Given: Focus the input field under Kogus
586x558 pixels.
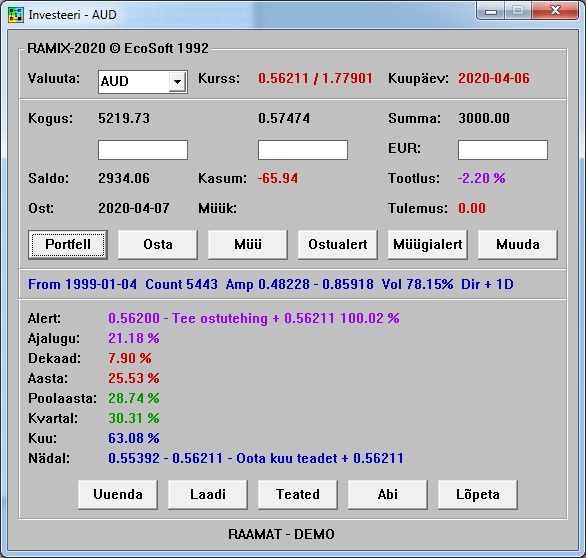Looking at the screenshot, I should [x=143, y=150].
